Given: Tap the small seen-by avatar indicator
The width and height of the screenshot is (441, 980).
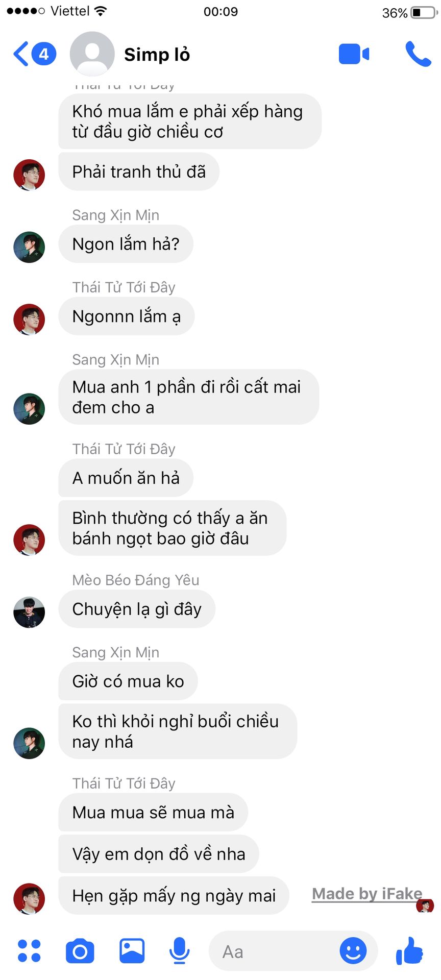Looking at the screenshot, I should (x=425, y=906).
